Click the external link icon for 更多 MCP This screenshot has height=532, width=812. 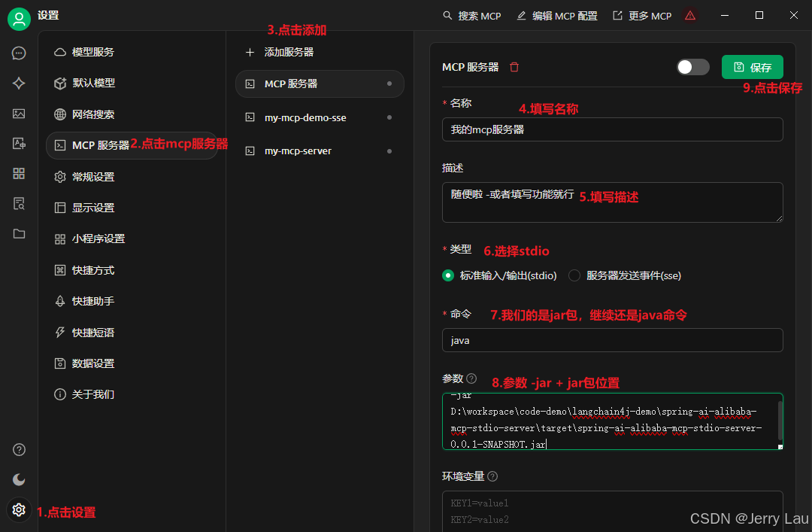click(x=617, y=16)
